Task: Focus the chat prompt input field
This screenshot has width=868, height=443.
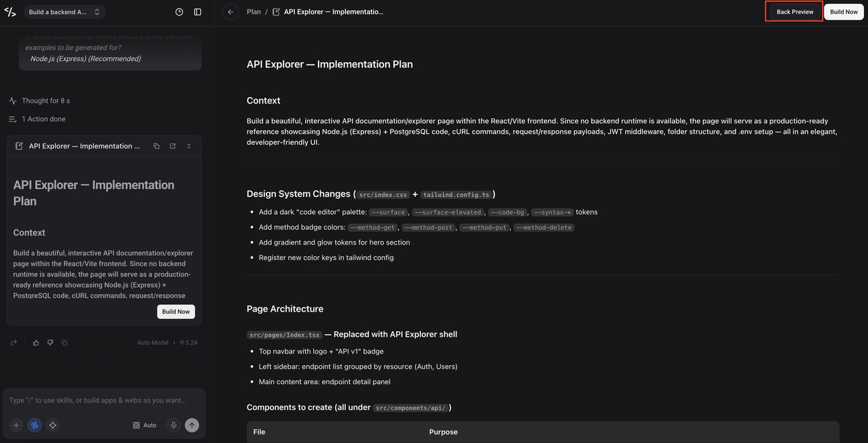Action: click(104, 400)
